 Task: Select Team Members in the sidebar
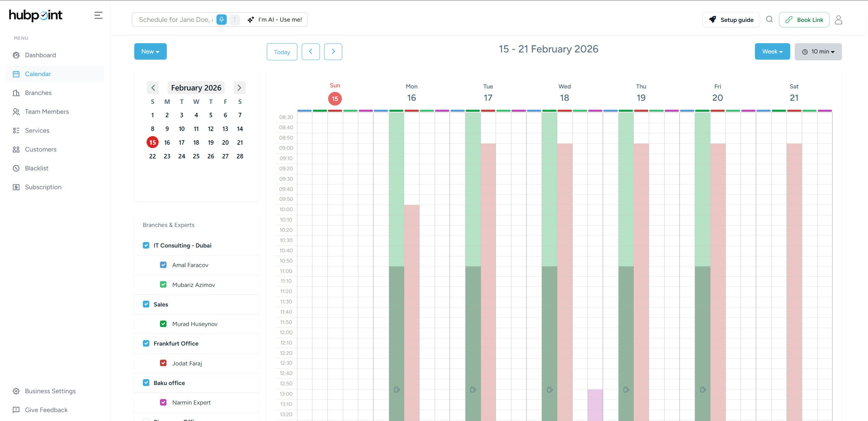pyautogui.click(x=47, y=111)
